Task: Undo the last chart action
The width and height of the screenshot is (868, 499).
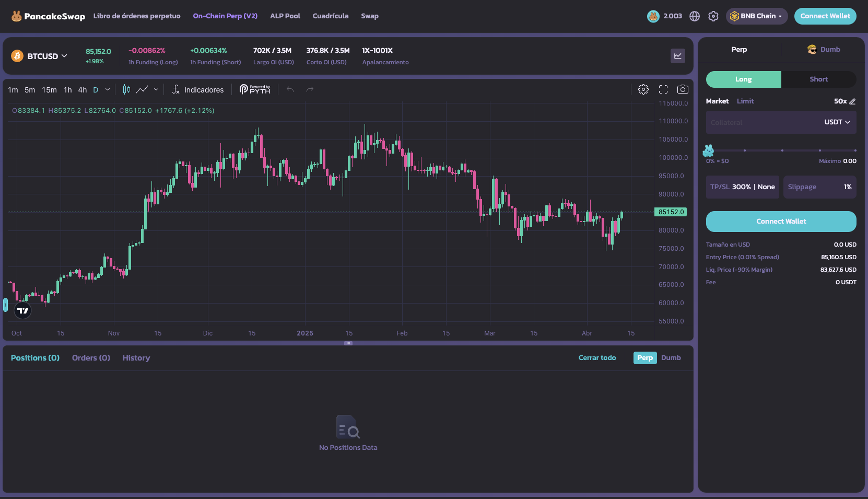Action: [x=290, y=89]
